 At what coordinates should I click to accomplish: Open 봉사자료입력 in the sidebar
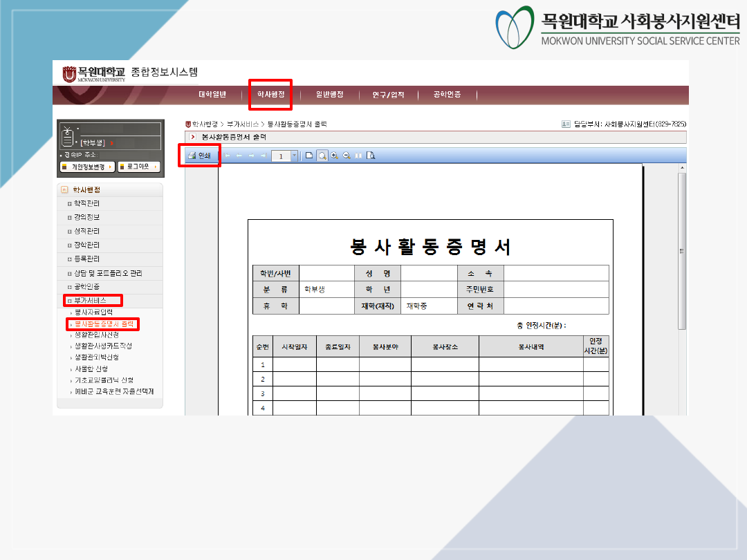(x=93, y=312)
